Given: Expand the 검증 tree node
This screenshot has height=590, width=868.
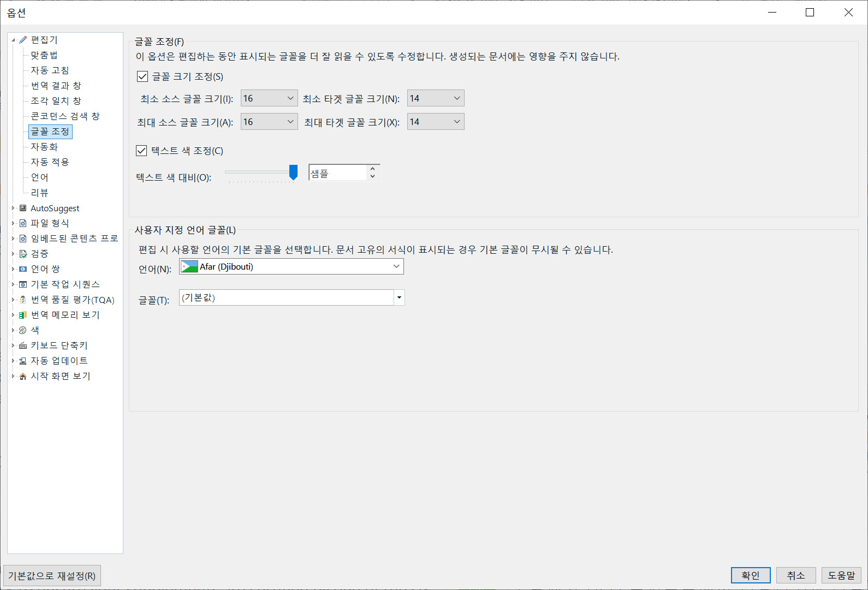Looking at the screenshot, I should pos(13,254).
